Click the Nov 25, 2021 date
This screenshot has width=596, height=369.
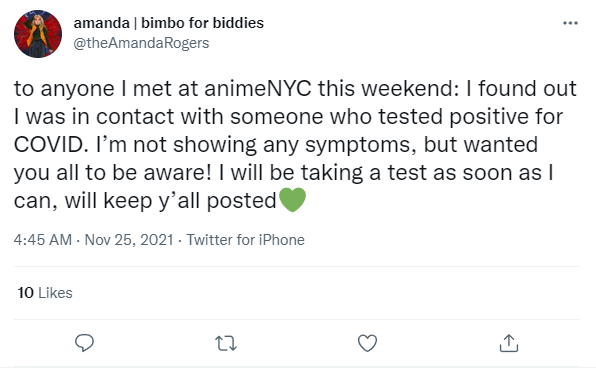[x=129, y=240]
